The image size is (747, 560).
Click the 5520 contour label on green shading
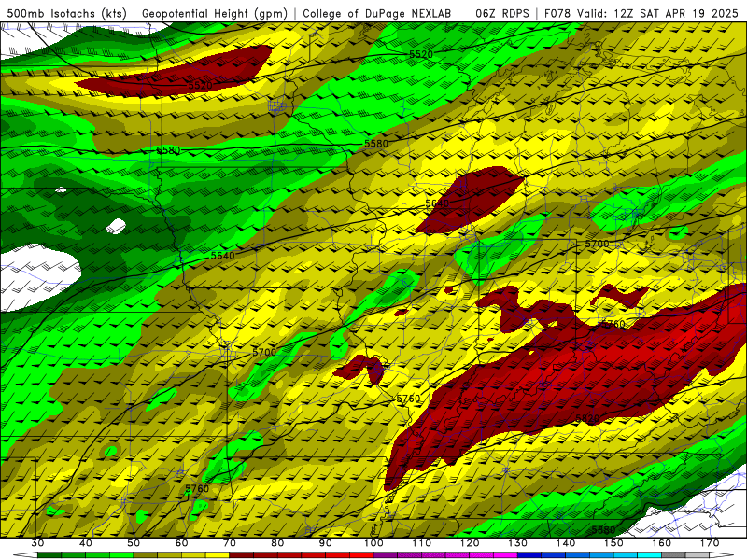(421, 54)
